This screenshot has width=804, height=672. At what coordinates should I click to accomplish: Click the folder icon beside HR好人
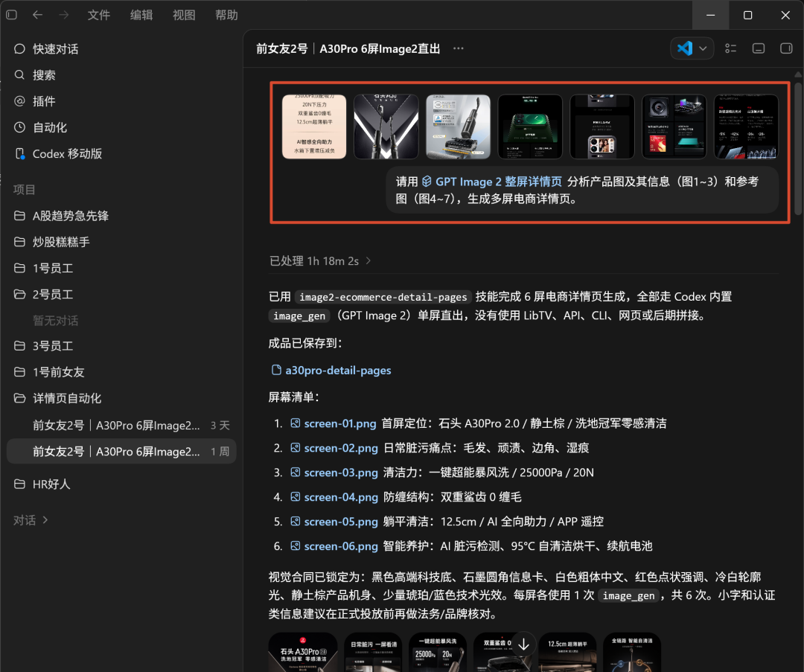tap(19, 484)
